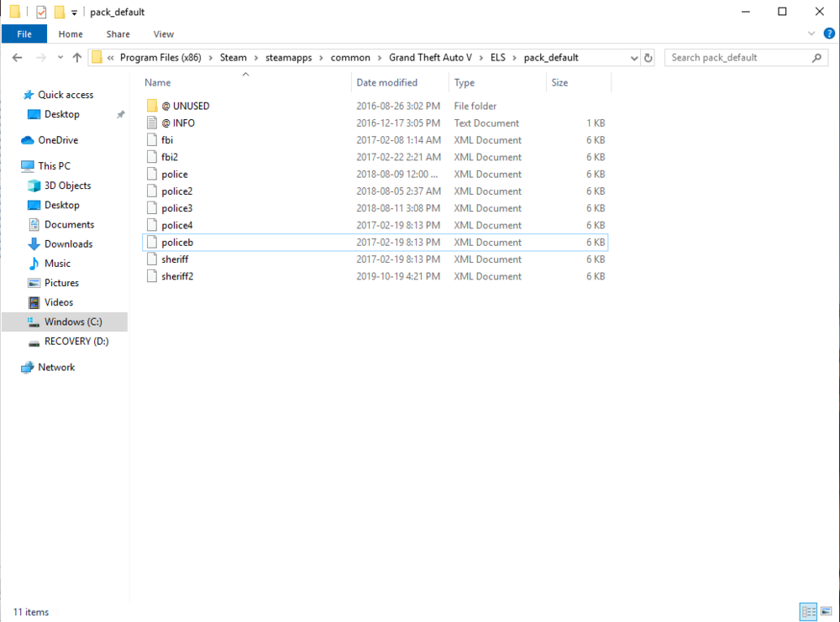Open the Home ribbon tab
Viewport: 840px width, 622px height.
tap(71, 34)
